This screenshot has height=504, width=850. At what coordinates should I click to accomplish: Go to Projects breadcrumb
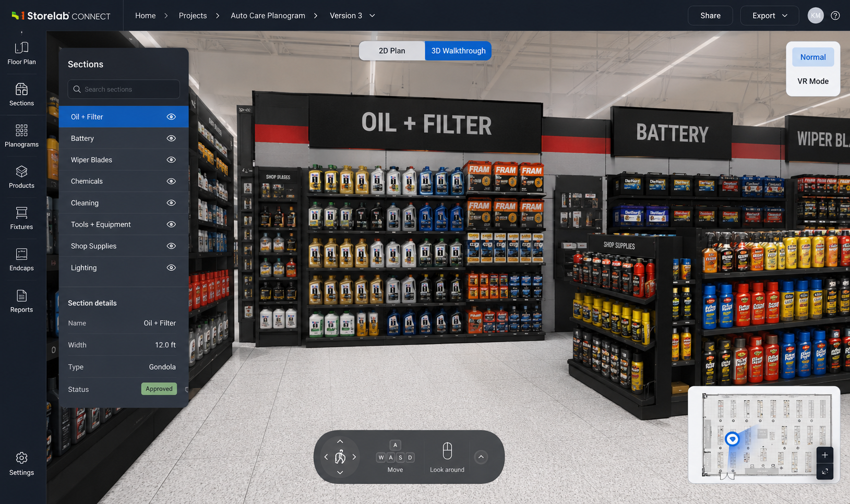click(193, 16)
